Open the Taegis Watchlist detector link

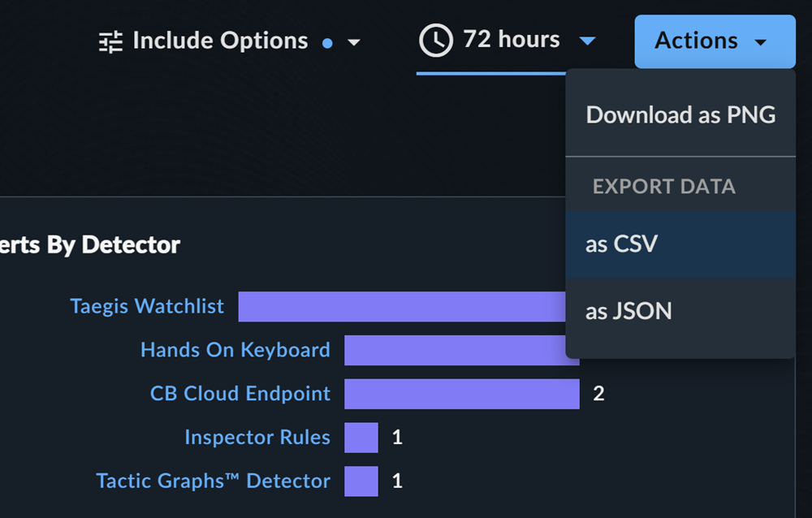tap(147, 306)
